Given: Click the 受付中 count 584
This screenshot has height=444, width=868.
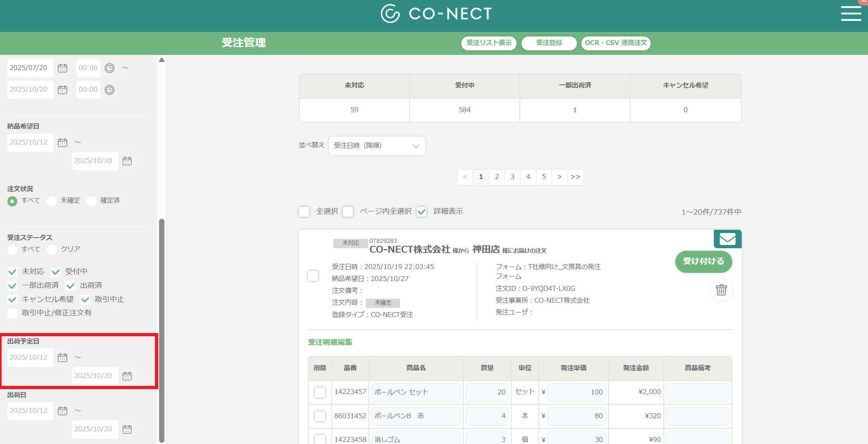Looking at the screenshot, I should [x=465, y=110].
